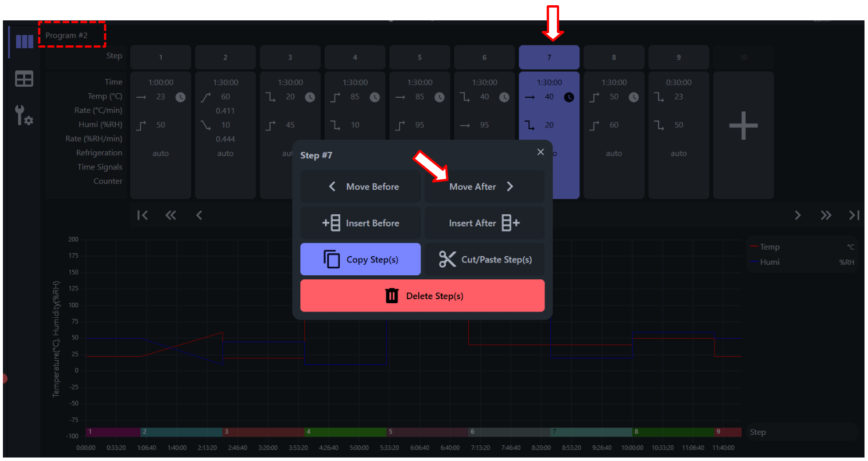Click segment 1 in step timeline bar

(x=113, y=432)
